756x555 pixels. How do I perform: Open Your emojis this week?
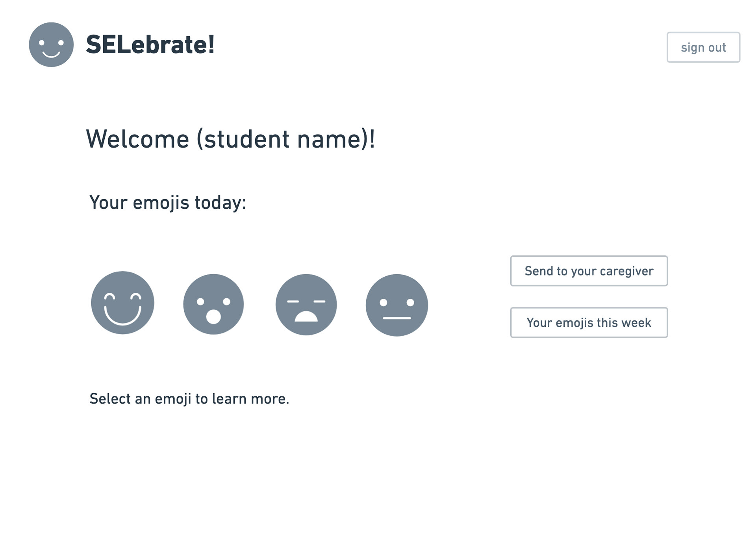589,322
